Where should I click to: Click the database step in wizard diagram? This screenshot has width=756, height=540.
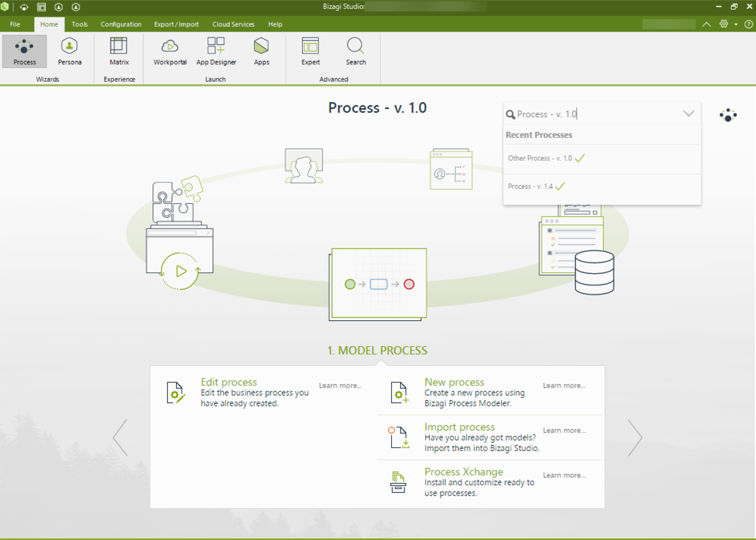tap(594, 272)
